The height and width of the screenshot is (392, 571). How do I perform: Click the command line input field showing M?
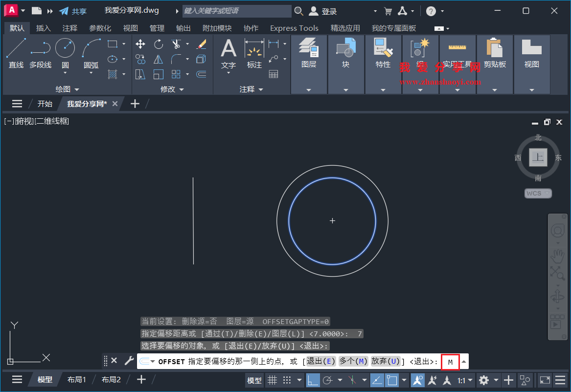[450, 362]
